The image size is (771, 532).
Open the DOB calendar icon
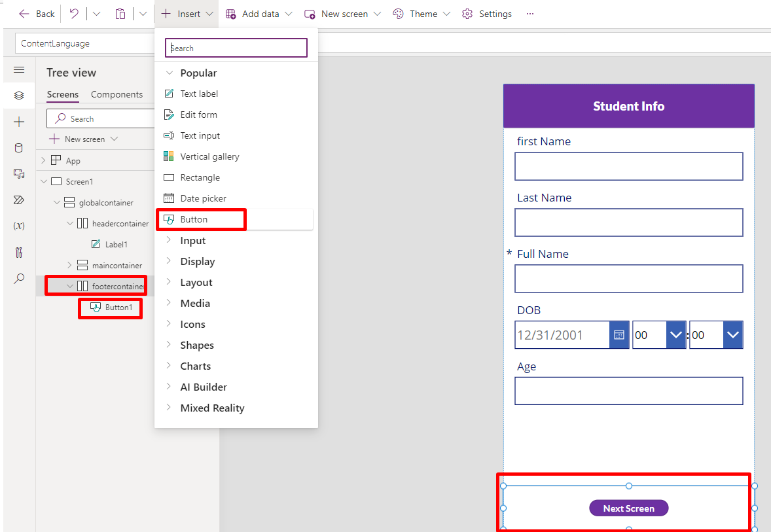619,335
